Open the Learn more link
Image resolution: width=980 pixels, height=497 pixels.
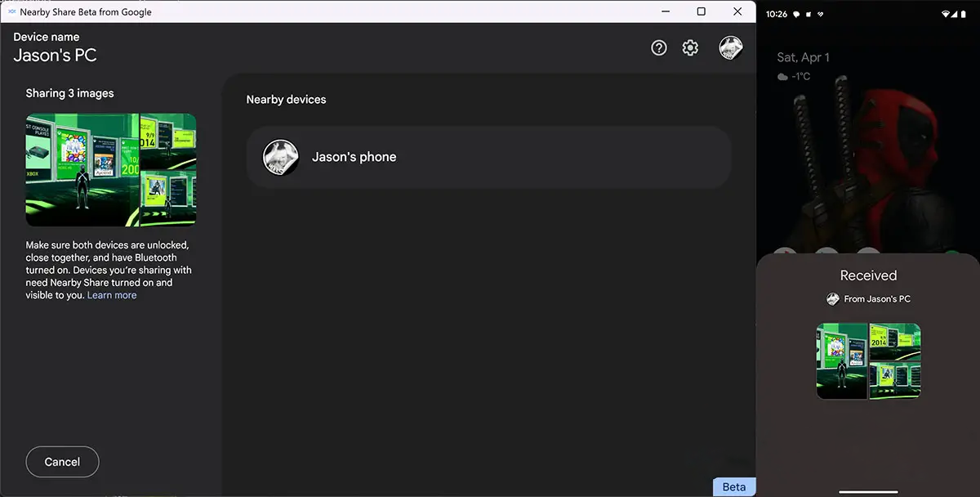[112, 295]
